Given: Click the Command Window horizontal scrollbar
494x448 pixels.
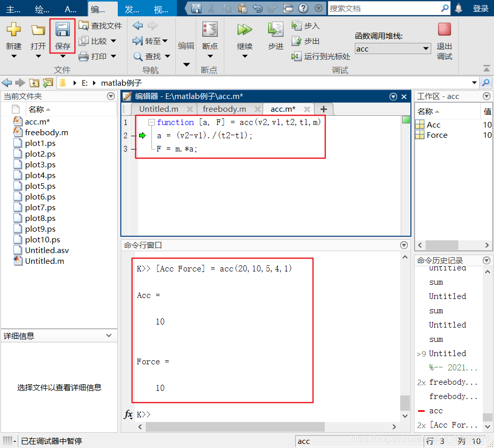Looking at the screenshot, I should [235, 427].
